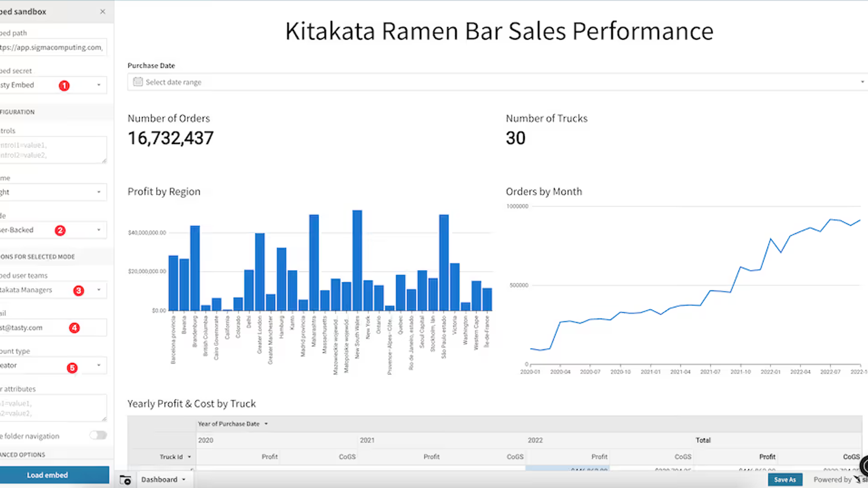Click the calendar icon in Purchase Date

pos(137,82)
